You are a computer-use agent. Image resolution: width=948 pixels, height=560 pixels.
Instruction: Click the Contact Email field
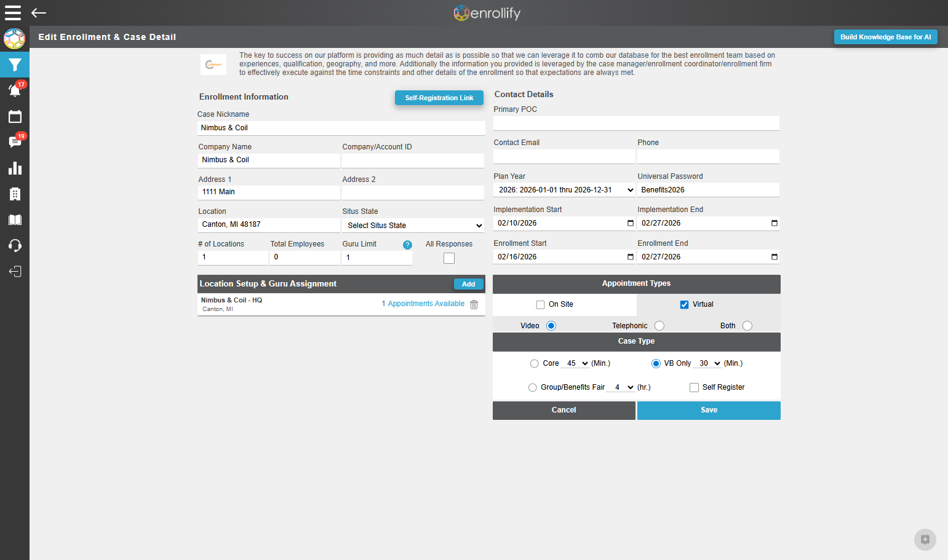(564, 157)
